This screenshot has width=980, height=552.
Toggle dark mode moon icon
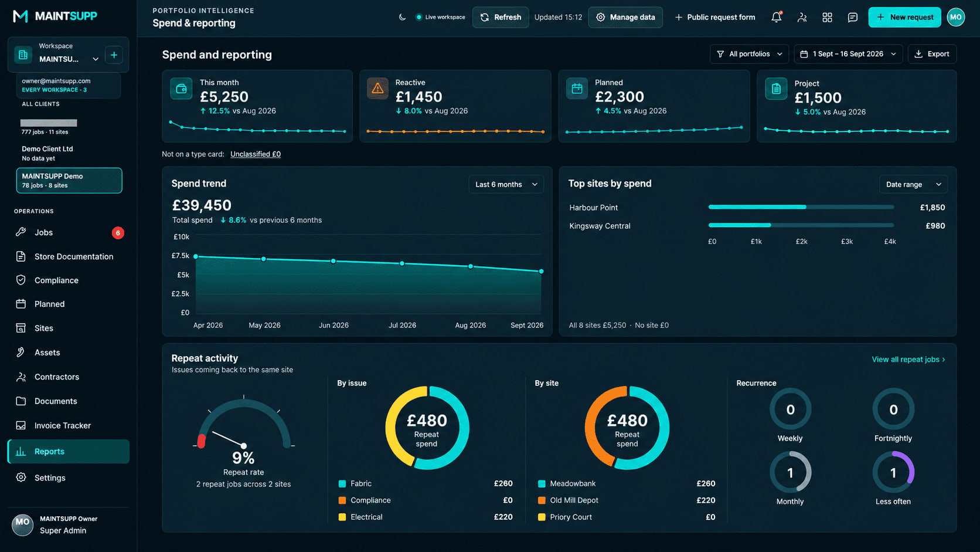402,17
